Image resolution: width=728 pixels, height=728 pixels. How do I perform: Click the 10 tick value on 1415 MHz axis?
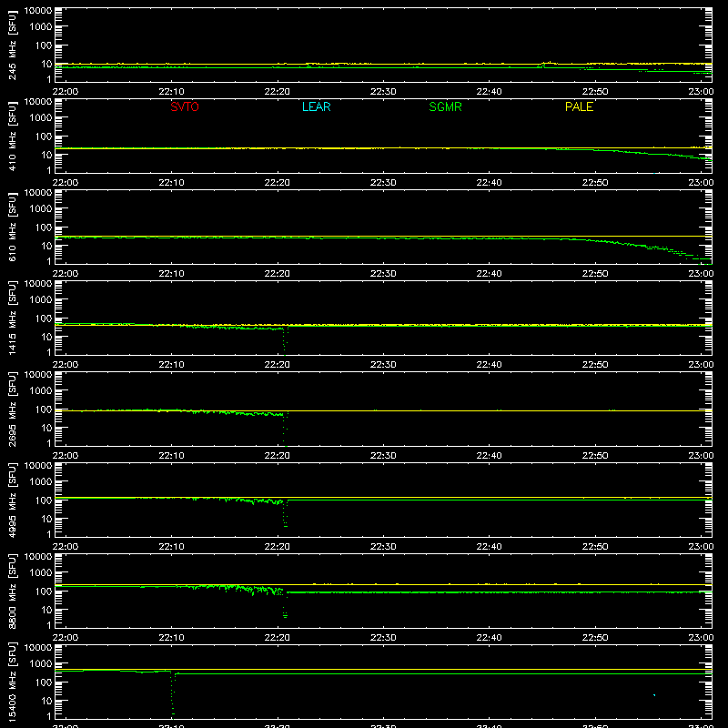tap(47, 337)
